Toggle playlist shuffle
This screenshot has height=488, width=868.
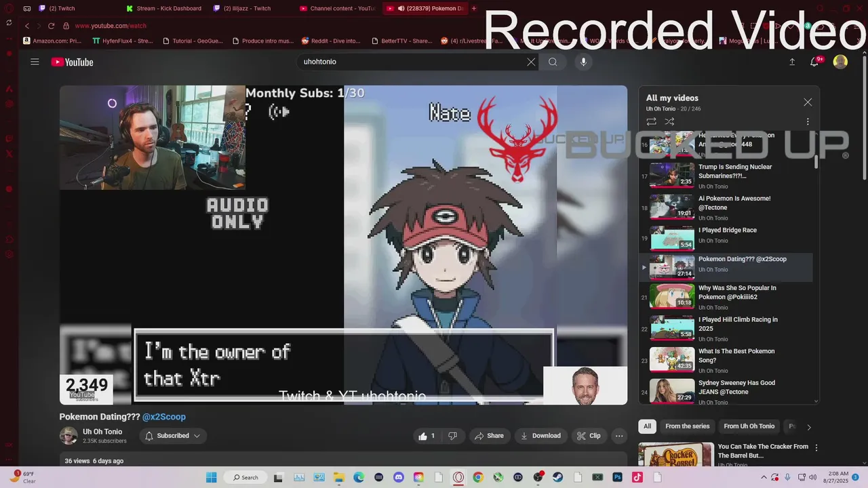669,122
